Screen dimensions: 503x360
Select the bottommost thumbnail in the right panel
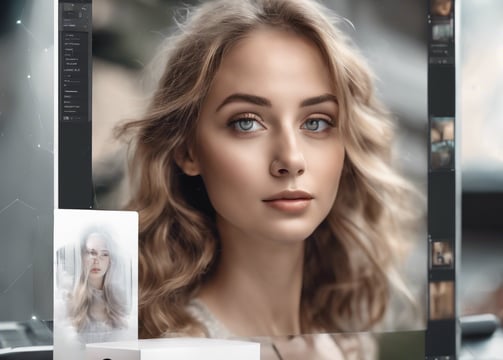(x=442, y=300)
